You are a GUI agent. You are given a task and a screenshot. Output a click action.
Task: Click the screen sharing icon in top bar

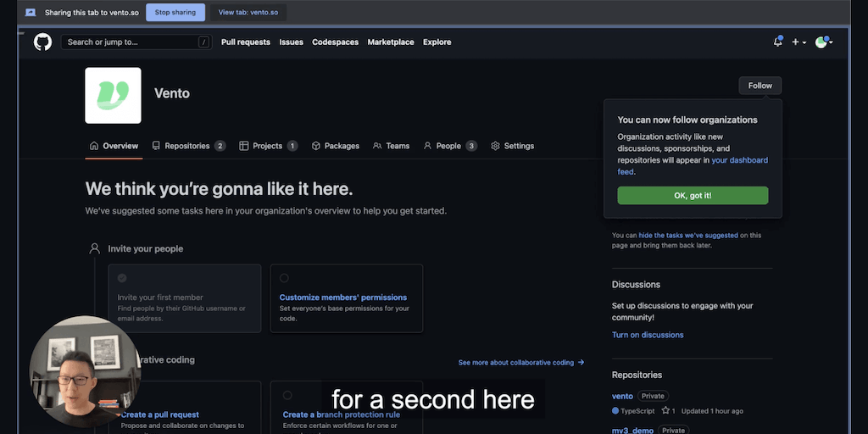[x=31, y=13]
